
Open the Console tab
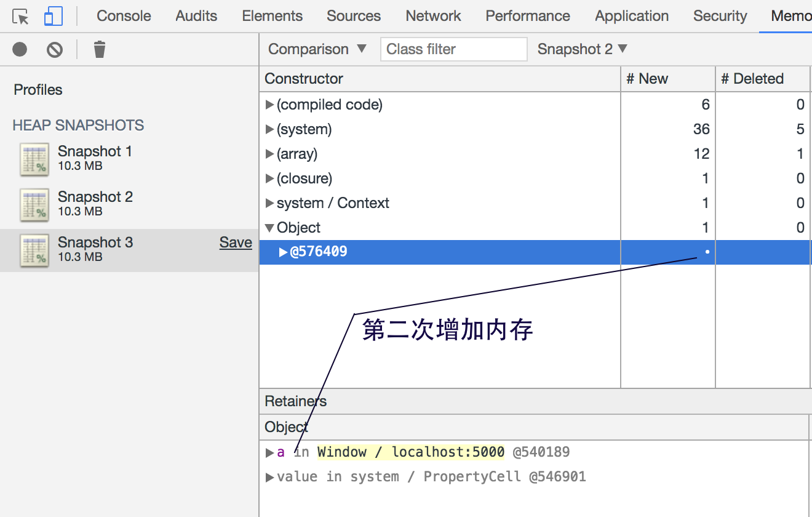click(124, 16)
